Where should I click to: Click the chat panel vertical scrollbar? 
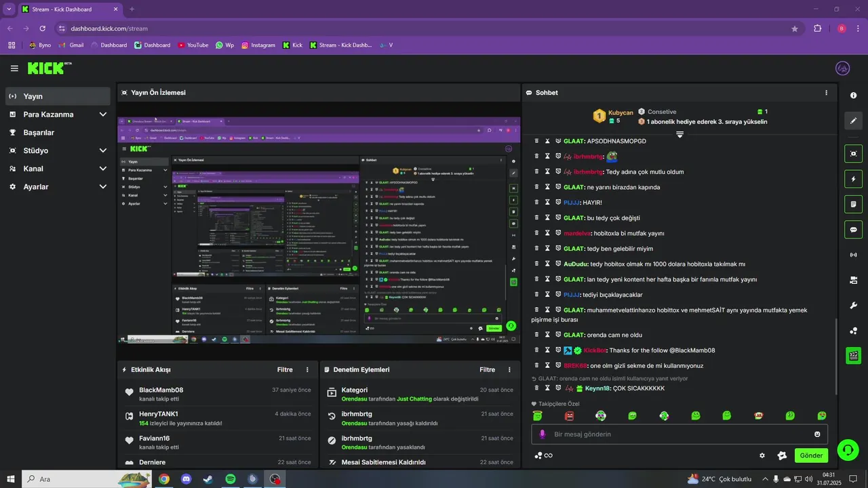[x=836, y=356]
